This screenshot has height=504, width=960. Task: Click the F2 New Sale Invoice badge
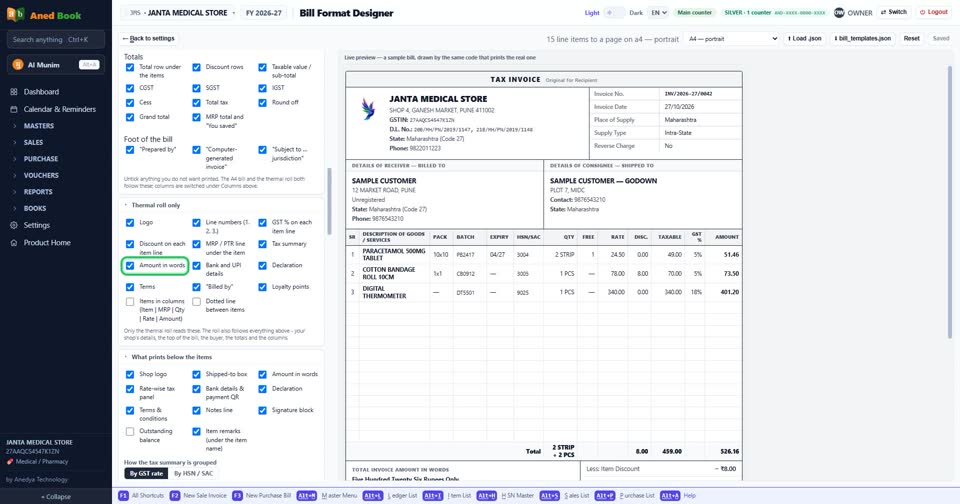(x=175, y=495)
